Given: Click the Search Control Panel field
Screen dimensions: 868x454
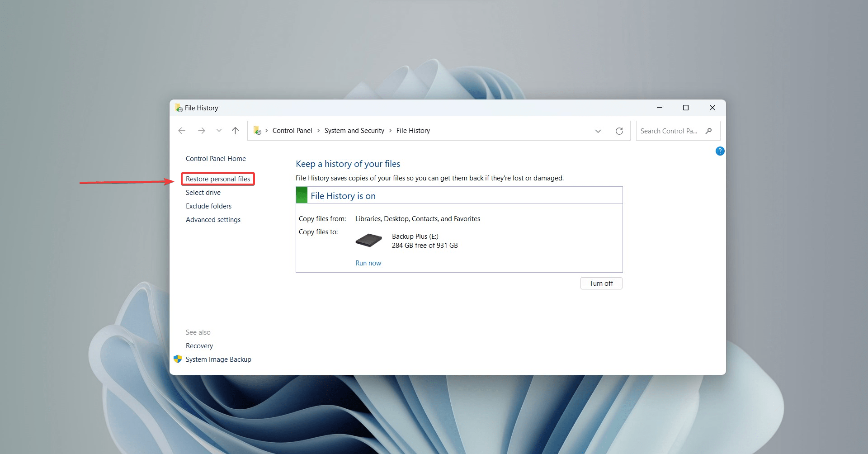Looking at the screenshot, I should pyautogui.click(x=668, y=131).
